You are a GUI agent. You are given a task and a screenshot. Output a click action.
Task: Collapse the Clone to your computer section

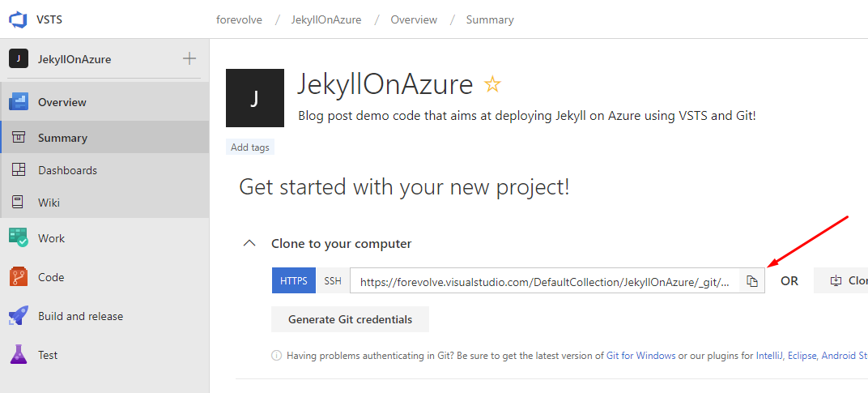click(x=249, y=243)
